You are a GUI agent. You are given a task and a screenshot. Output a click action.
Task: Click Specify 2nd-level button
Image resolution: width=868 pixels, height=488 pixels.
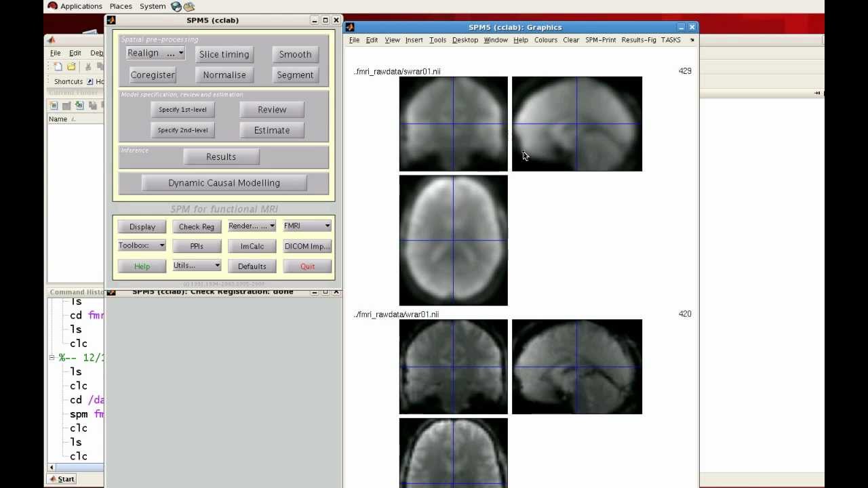(182, 130)
